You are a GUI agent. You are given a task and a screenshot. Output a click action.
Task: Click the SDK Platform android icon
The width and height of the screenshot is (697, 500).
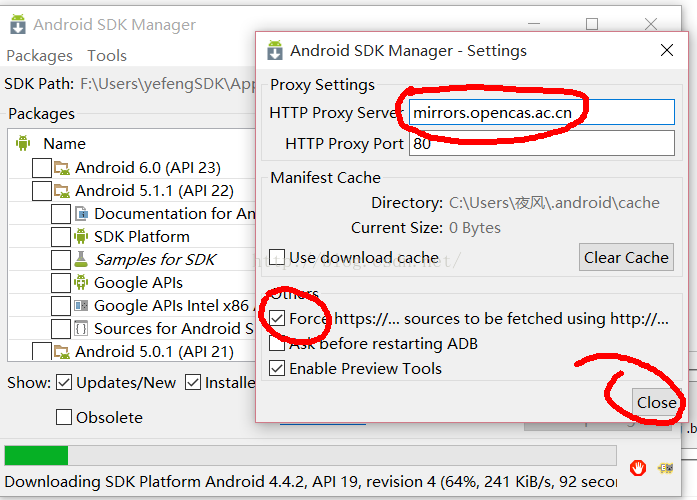[81, 236]
